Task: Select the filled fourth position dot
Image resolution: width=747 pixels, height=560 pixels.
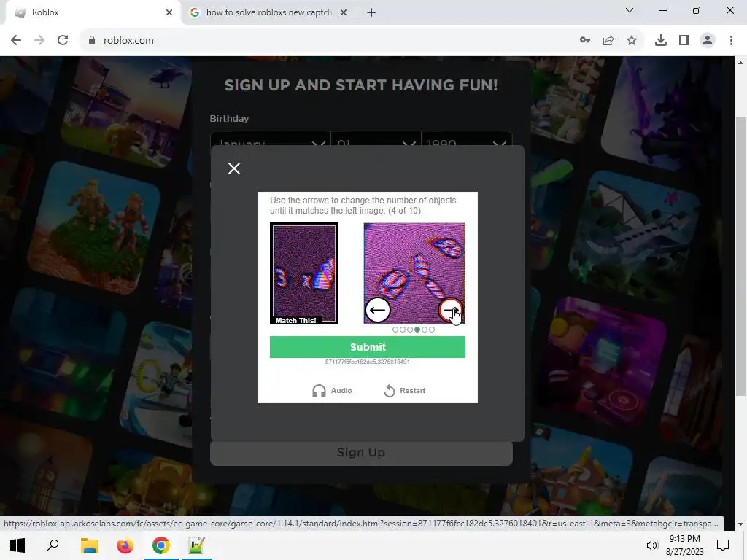Action: [417, 330]
